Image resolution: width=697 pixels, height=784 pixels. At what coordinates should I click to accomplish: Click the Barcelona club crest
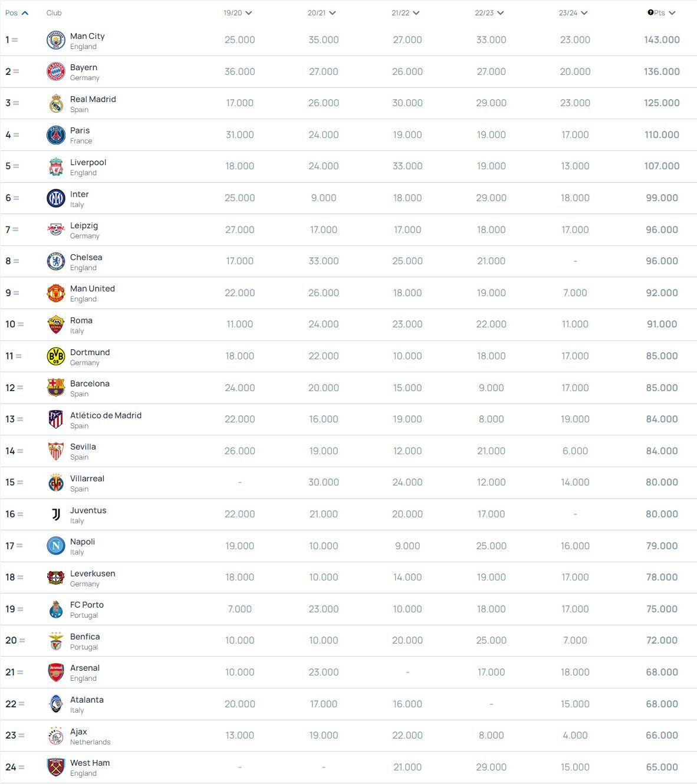point(56,388)
